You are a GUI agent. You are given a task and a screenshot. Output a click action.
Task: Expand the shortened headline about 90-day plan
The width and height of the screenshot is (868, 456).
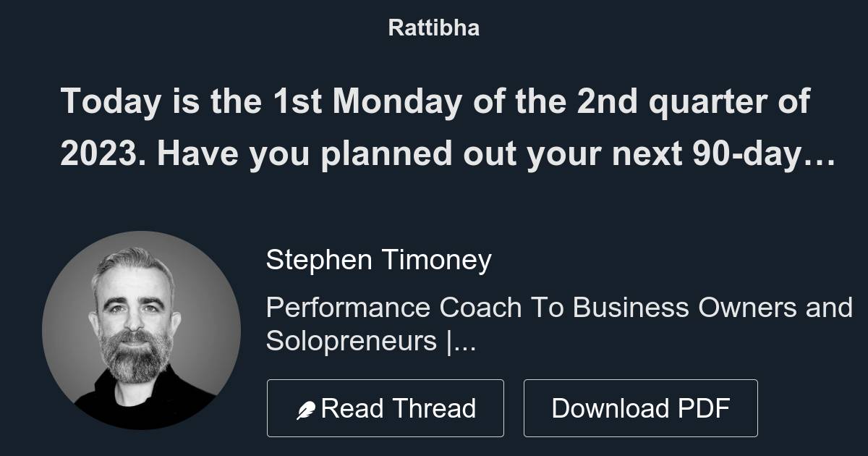click(x=448, y=127)
